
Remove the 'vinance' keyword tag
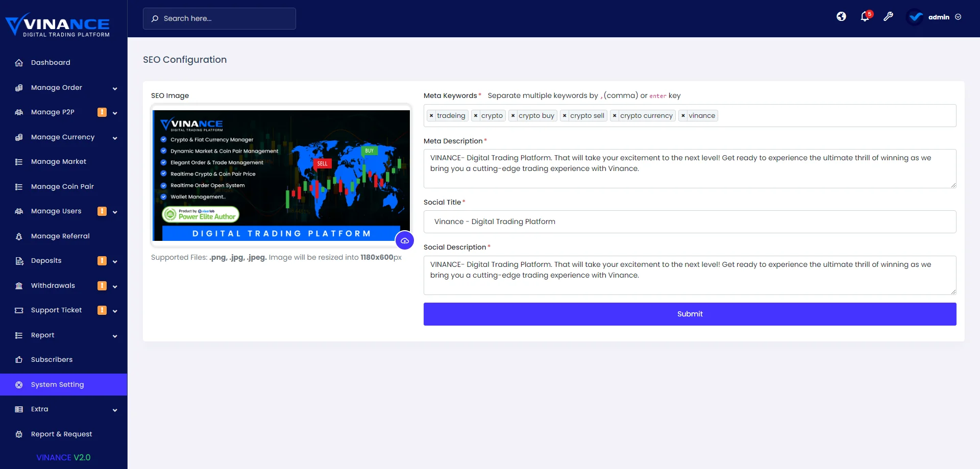pos(683,116)
